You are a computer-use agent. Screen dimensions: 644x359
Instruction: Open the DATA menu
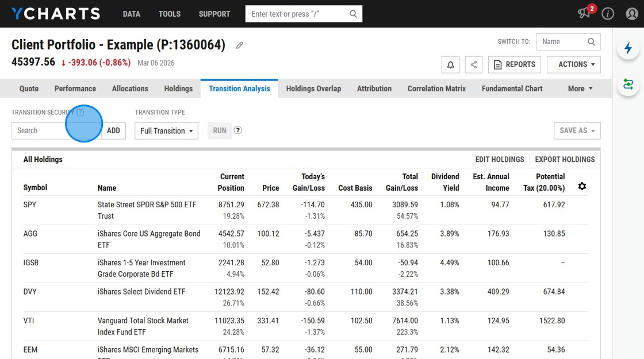[x=132, y=14]
